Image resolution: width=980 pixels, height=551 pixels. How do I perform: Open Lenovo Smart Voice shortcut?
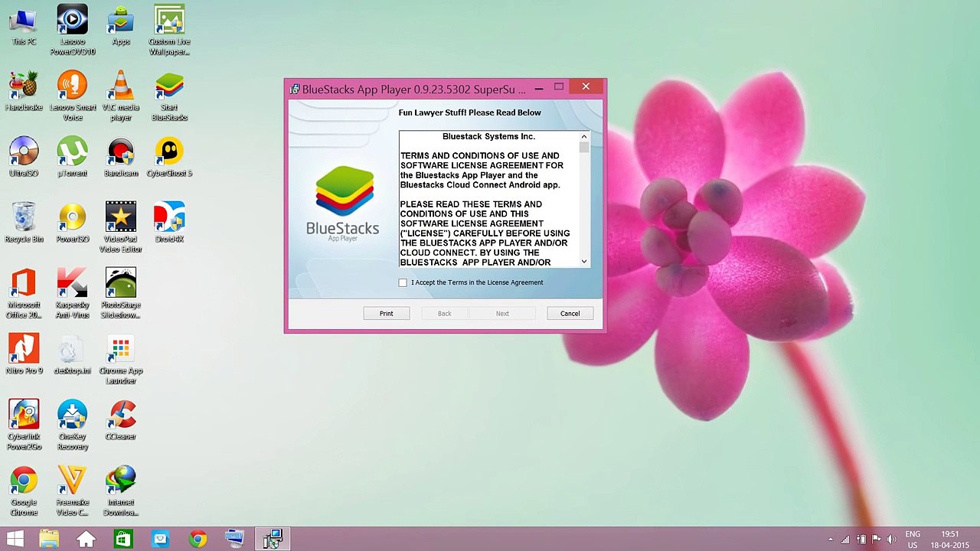pyautogui.click(x=73, y=96)
